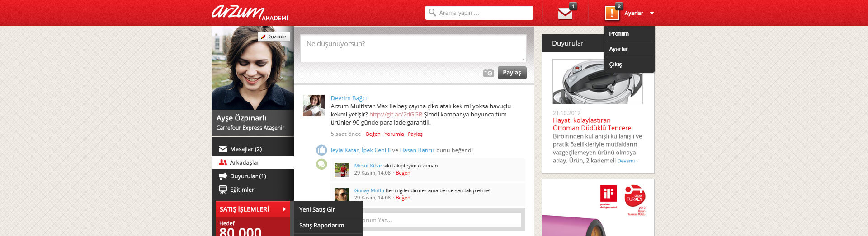Click the Düzenle button on the profile photo
This screenshot has width=868, height=236.
click(x=274, y=37)
